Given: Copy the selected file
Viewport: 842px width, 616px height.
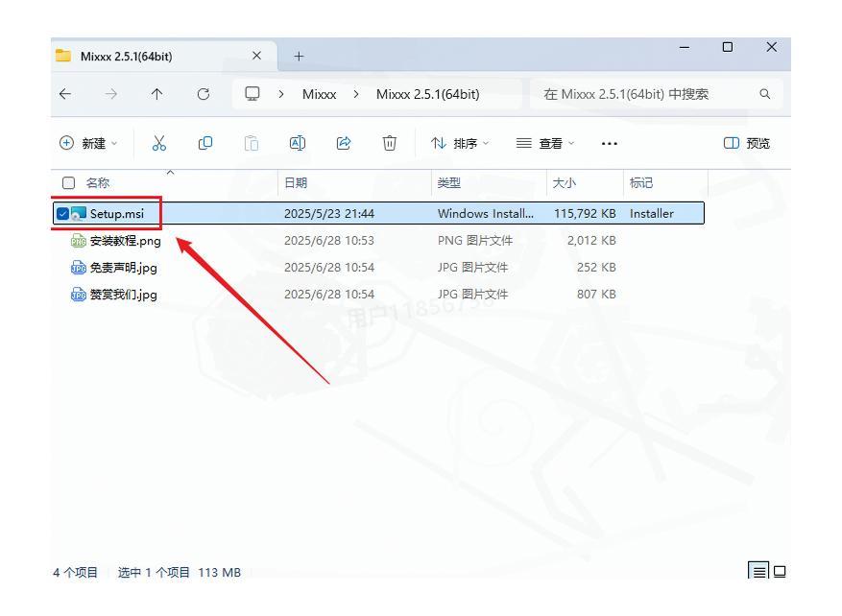Looking at the screenshot, I should [x=205, y=143].
